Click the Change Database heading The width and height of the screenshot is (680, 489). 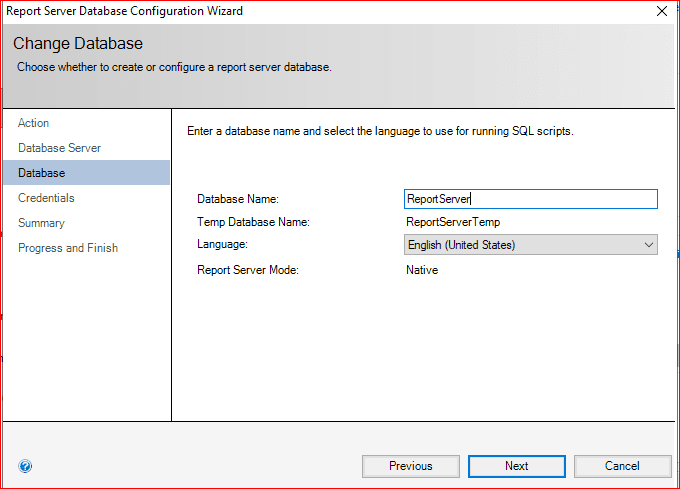coord(78,44)
